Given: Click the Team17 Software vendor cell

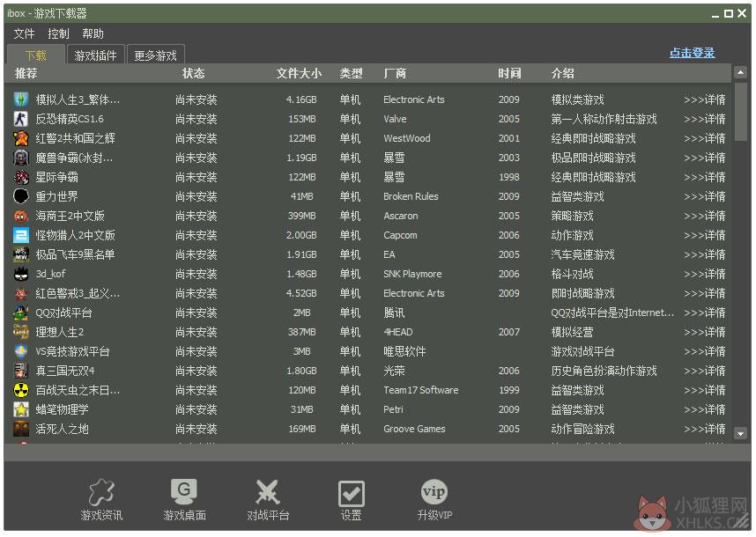Looking at the screenshot, I should (421, 390).
